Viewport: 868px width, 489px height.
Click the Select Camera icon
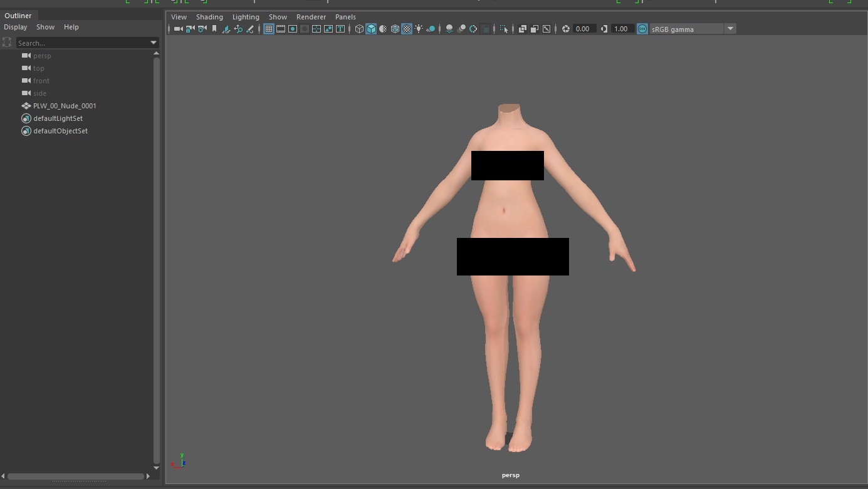(179, 29)
